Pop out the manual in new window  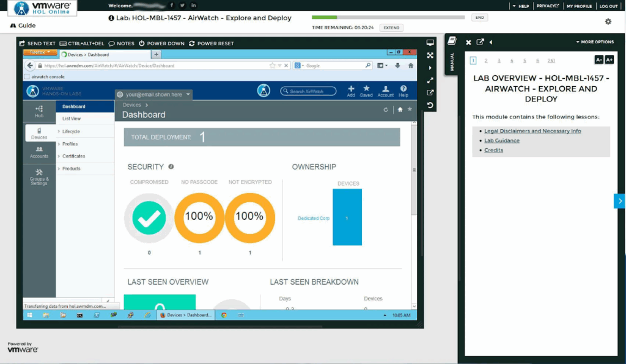pyautogui.click(x=480, y=42)
